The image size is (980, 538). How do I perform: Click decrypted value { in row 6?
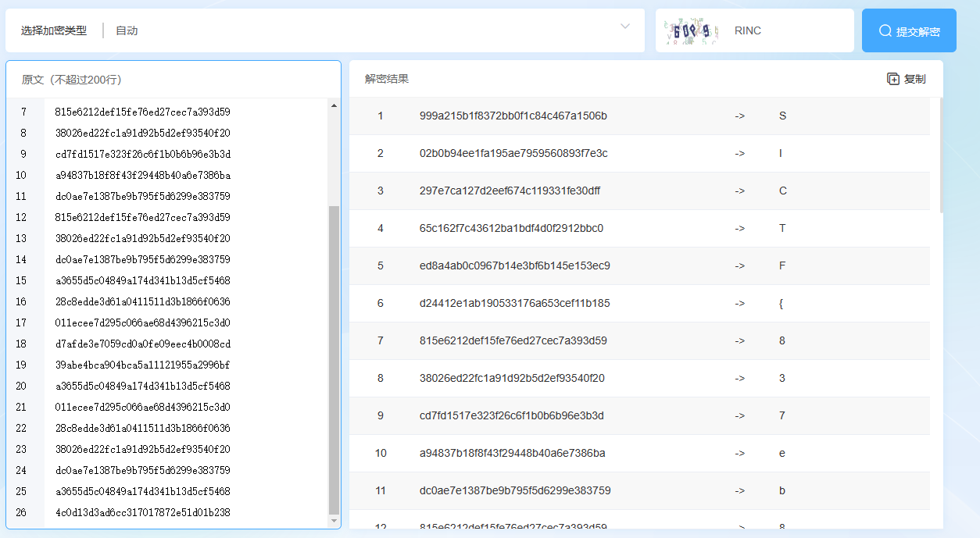(781, 303)
